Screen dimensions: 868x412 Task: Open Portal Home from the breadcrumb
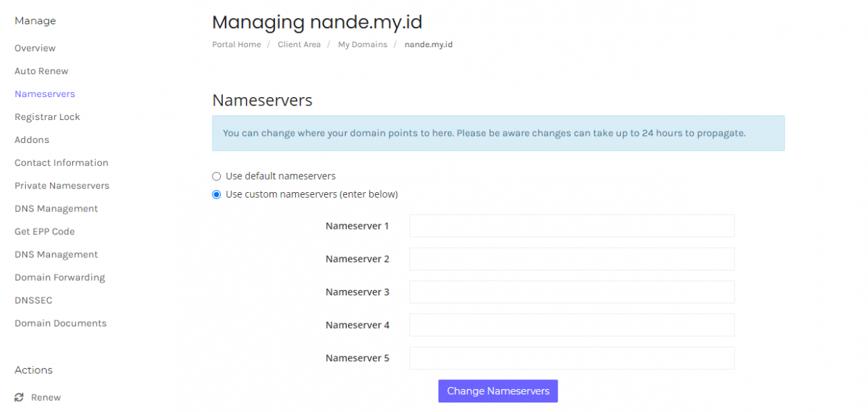236,44
